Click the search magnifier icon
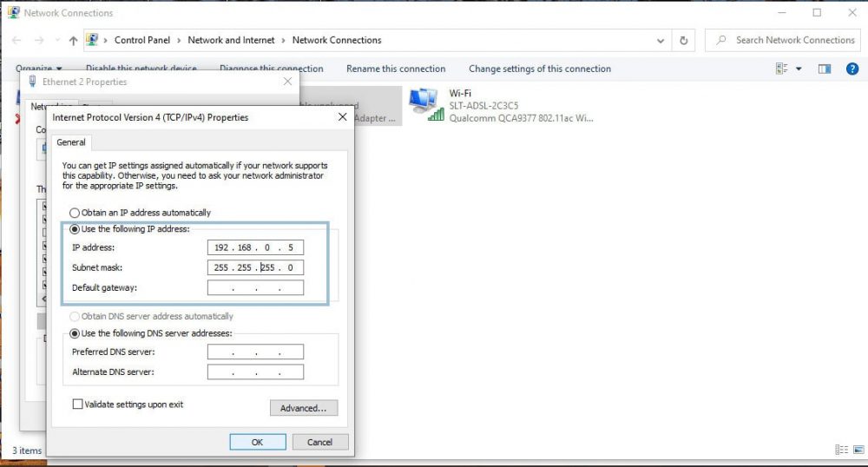The width and height of the screenshot is (868, 467). pyautogui.click(x=721, y=40)
